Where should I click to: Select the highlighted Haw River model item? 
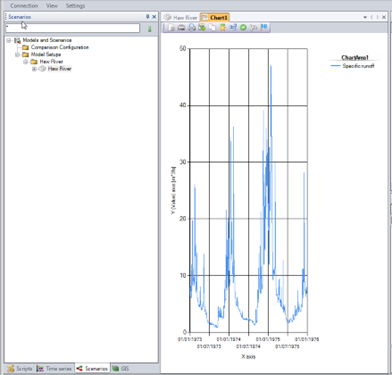coord(60,69)
